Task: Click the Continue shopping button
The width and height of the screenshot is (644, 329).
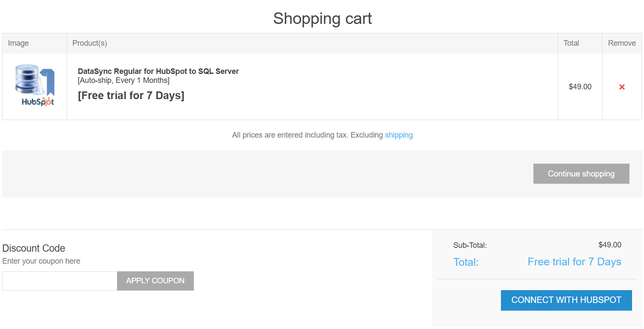Action: (581, 173)
